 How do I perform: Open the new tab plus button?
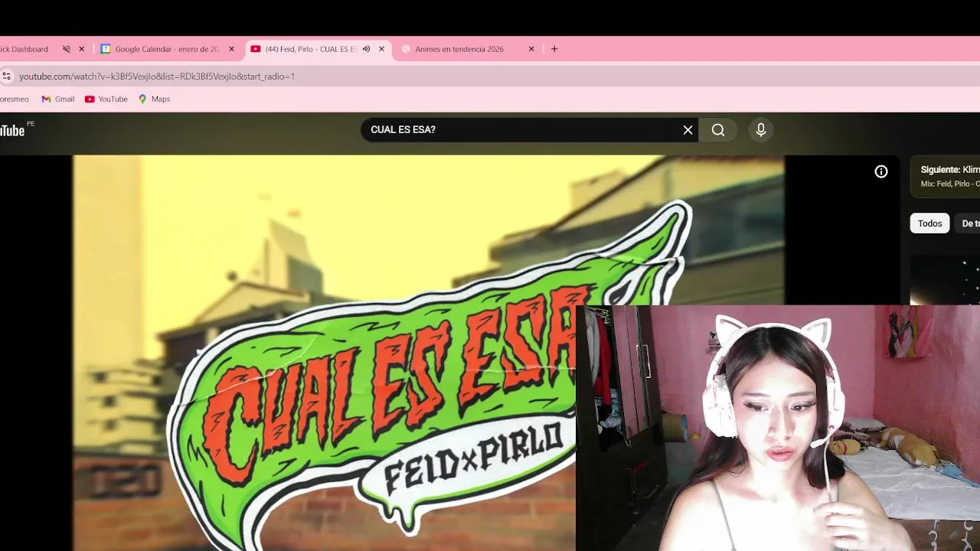pyautogui.click(x=554, y=49)
